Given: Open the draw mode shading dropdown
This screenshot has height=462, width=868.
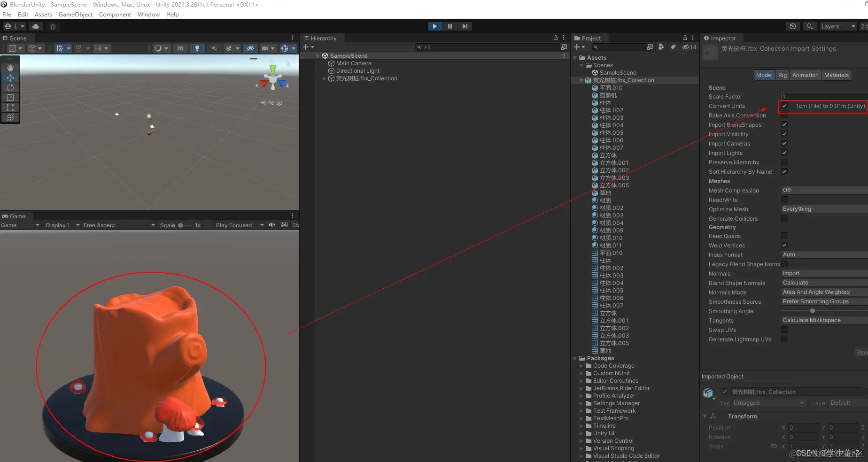Looking at the screenshot, I should pyautogui.click(x=161, y=48).
